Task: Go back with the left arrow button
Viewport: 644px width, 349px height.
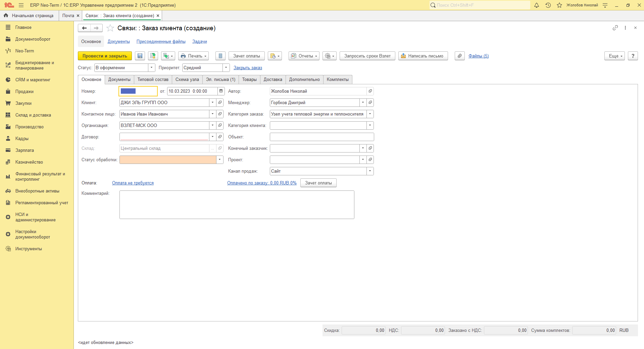Action: coord(84,28)
